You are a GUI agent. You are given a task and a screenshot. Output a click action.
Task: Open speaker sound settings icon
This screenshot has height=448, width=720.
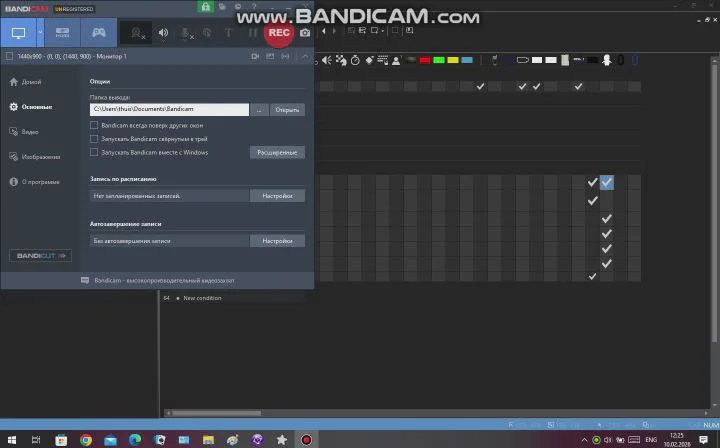[163, 33]
